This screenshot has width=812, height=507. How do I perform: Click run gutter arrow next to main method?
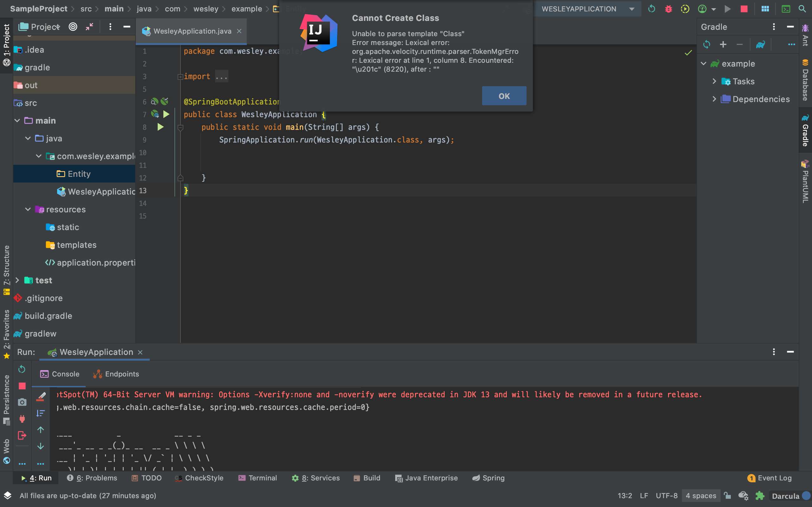click(160, 127)
